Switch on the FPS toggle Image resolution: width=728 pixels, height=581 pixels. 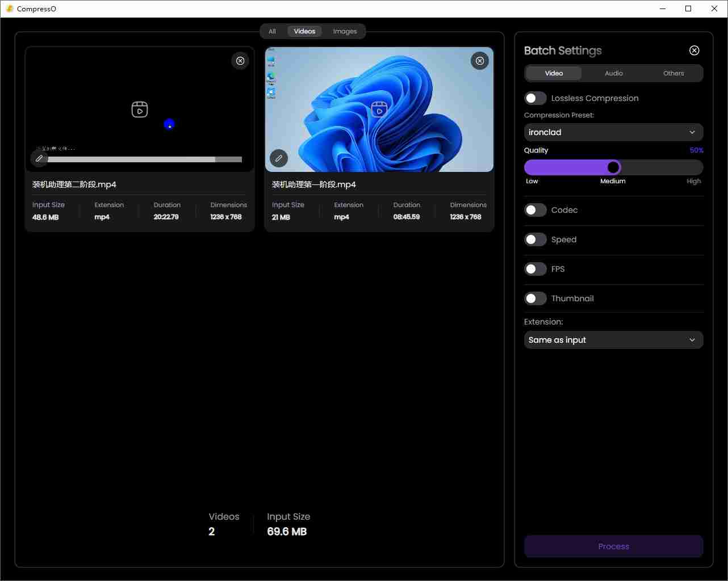point(535,269)
